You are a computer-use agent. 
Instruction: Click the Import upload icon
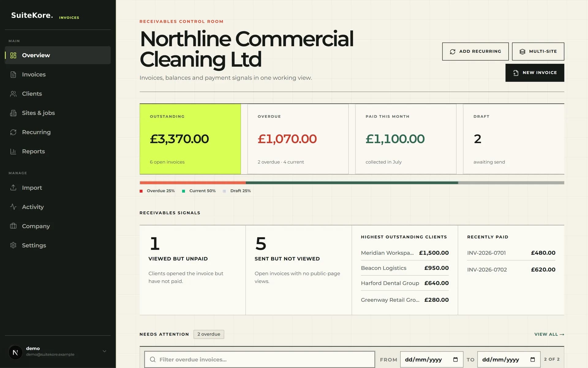[13, 187]
